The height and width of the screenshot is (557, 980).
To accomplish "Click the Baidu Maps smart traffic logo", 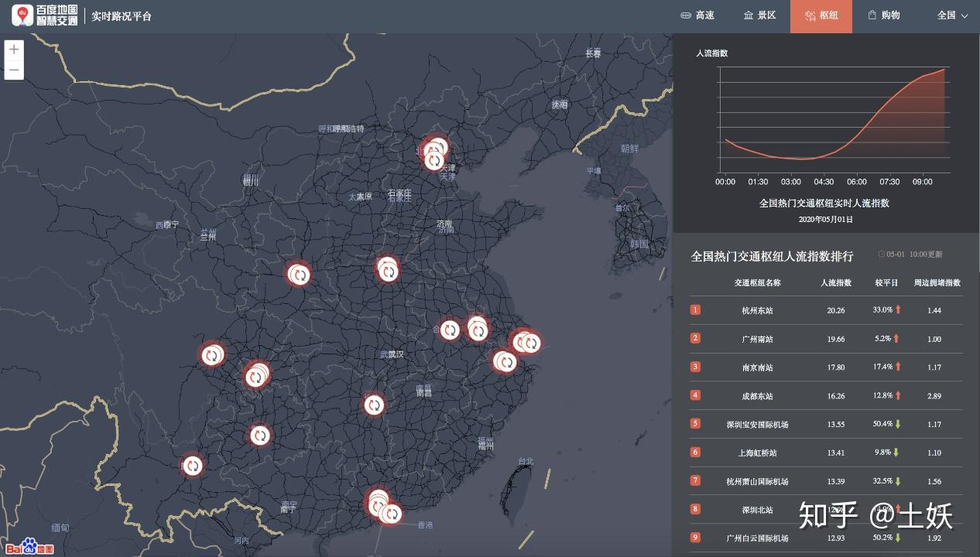I will 45,15.
